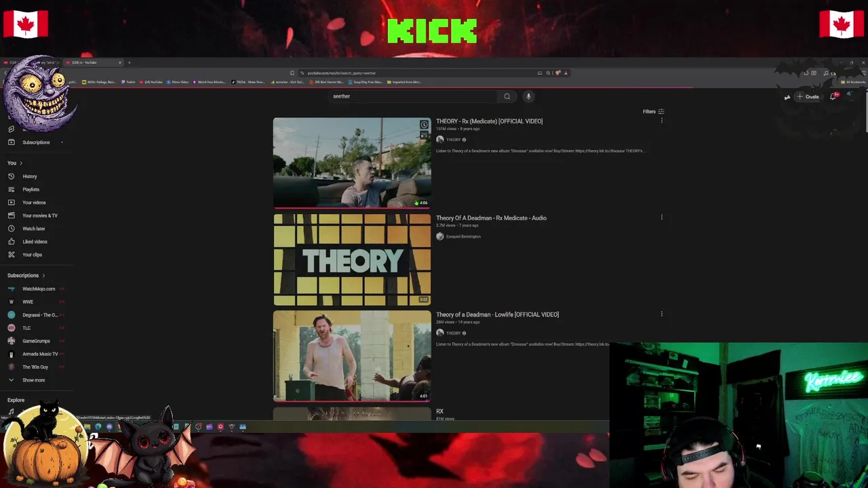Screen dimensions: 868x488
Task: Click the YouTube search magnifier button
Action: 507,96
